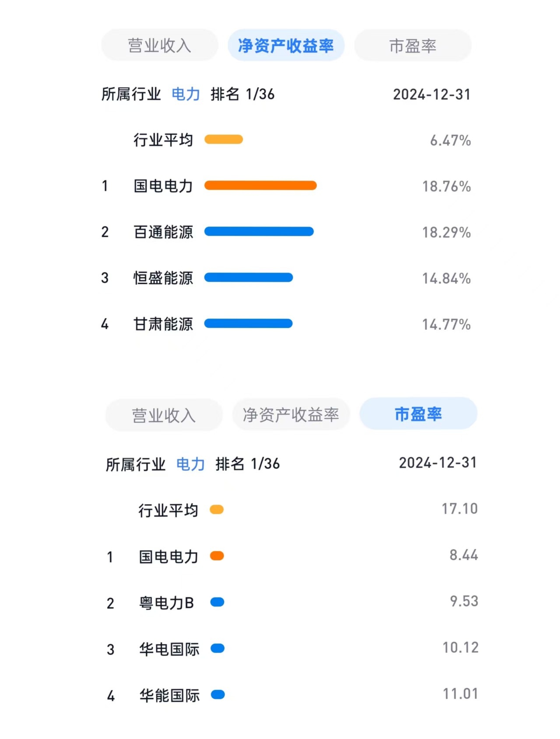Click 行业平均 yellow ROE bar
This screenshot has width=560, height=739.
point(224,139)
